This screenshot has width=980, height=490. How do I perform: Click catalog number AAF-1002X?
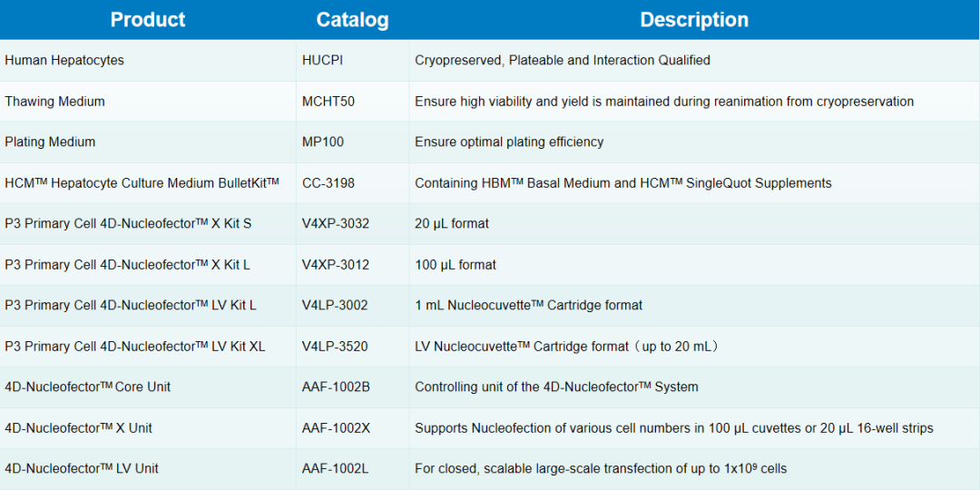click(x=336, y=428)
